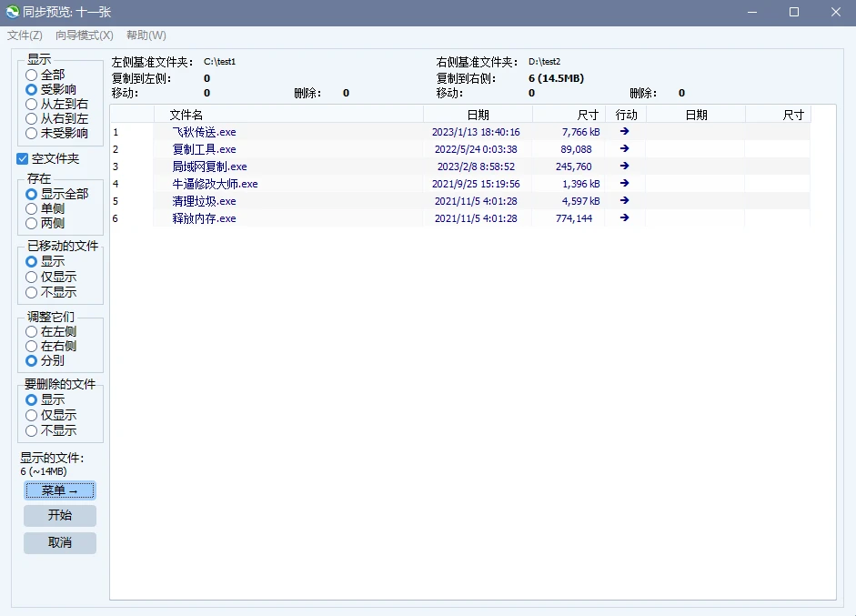Click the action arrow on 局域网复制.exe row
Image resolution: width=856 pixels, height=616 pixels.
click(x=625, y=166)
